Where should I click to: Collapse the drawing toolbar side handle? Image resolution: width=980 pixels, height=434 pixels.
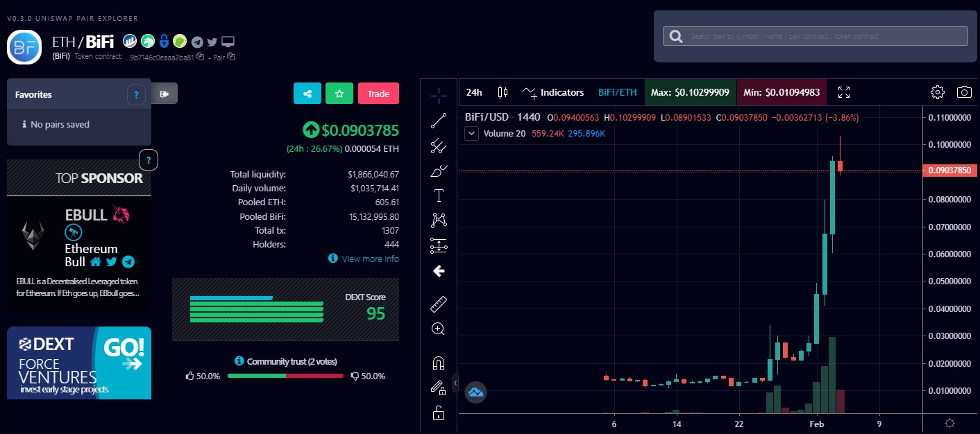pos(455,383)
